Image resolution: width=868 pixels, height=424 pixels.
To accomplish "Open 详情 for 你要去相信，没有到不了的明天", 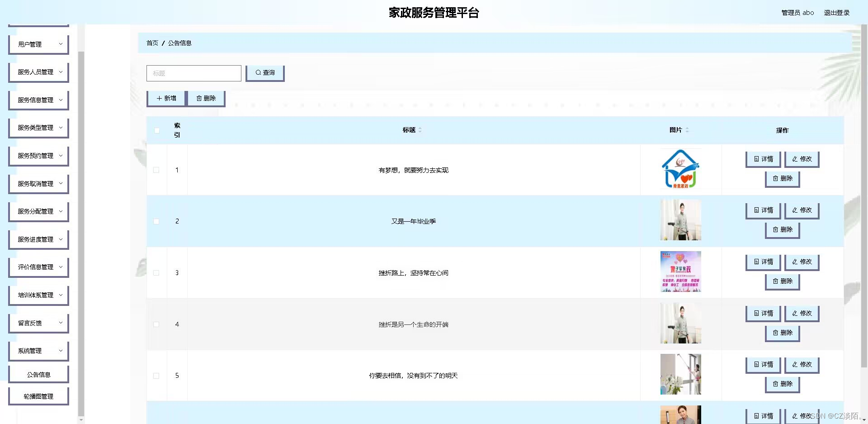I will coord(763,365).
